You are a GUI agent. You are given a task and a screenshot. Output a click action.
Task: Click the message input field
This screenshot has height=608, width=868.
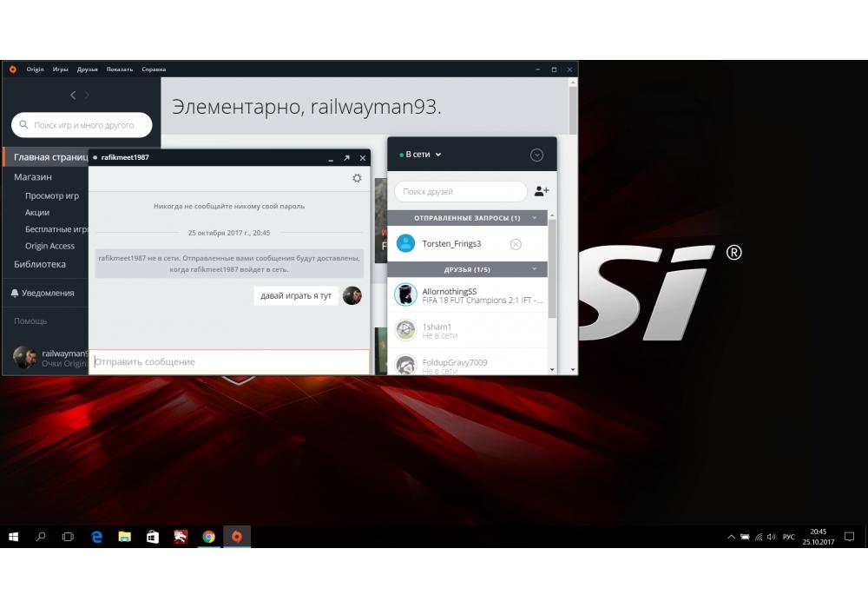228,361
